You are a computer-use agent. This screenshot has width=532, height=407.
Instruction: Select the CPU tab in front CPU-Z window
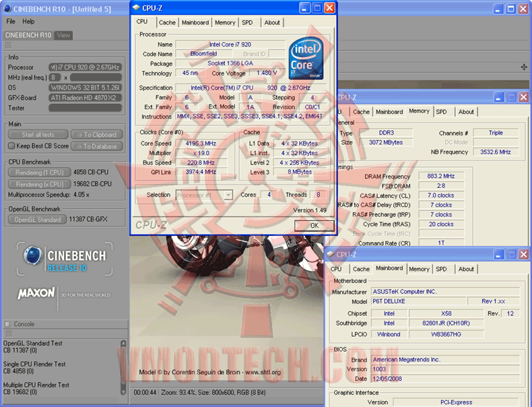tap(142, 22)
